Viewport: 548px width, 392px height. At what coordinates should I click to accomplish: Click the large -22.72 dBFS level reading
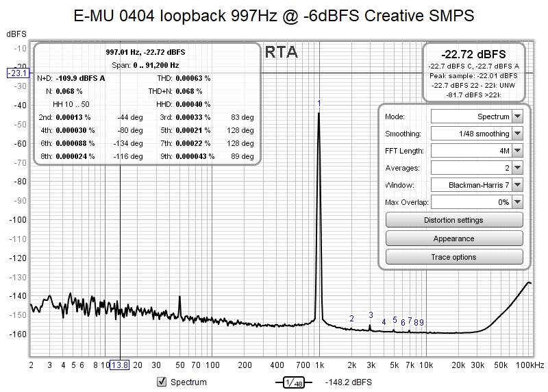pos(473,54)
